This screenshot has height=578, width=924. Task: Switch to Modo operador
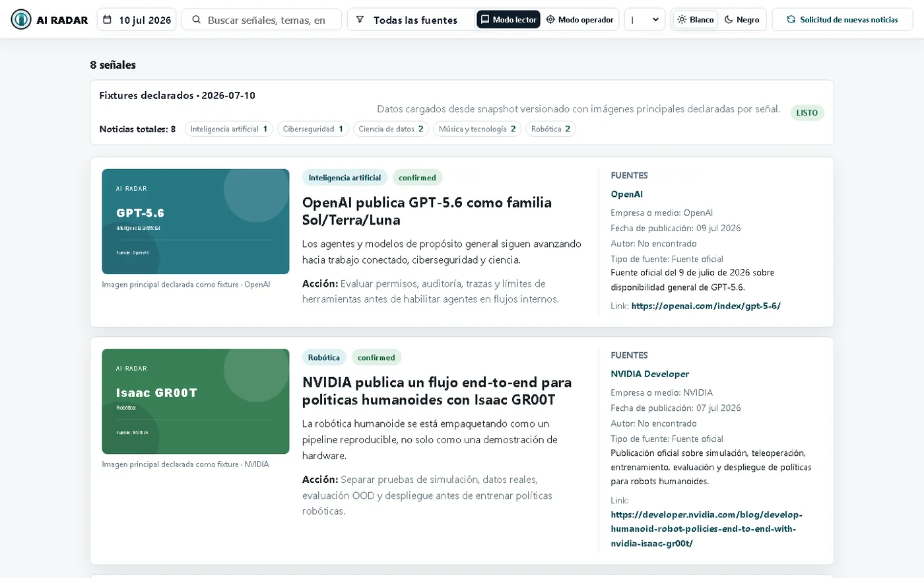[579, 20]
